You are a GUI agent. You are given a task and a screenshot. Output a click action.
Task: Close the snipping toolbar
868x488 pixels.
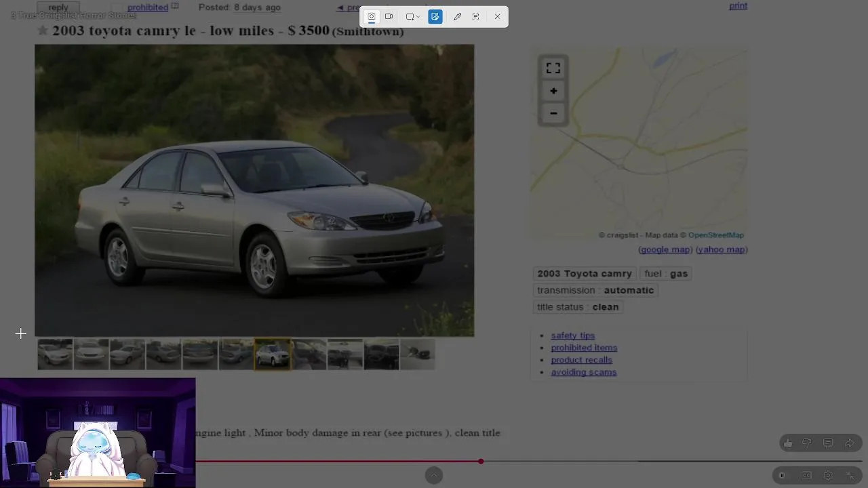pyautogui.click(x=497, y=16)
